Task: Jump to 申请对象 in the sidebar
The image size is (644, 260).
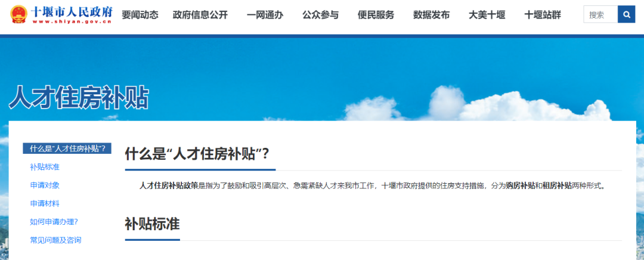Action: point(45,185)
